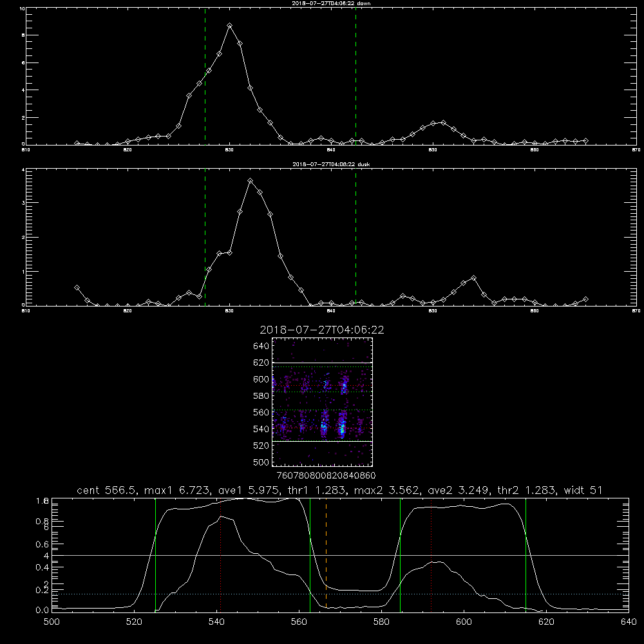Click the green vertical line near 525 in bottom plot
The width and height of the screenshot is (644, 644).
155,555
